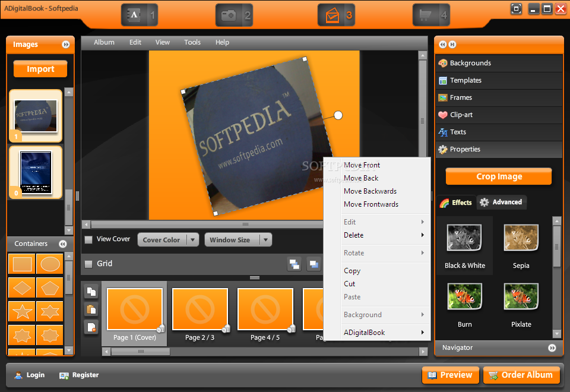Select the dark blue image thumbnail
This screenshot has width=570, height=392.
coord(36,172)
